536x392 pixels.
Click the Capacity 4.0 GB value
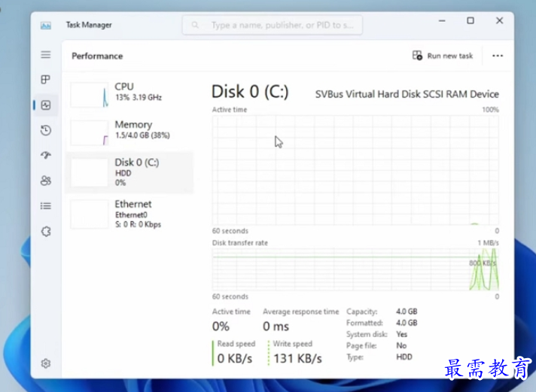click(x=407, y=311)
